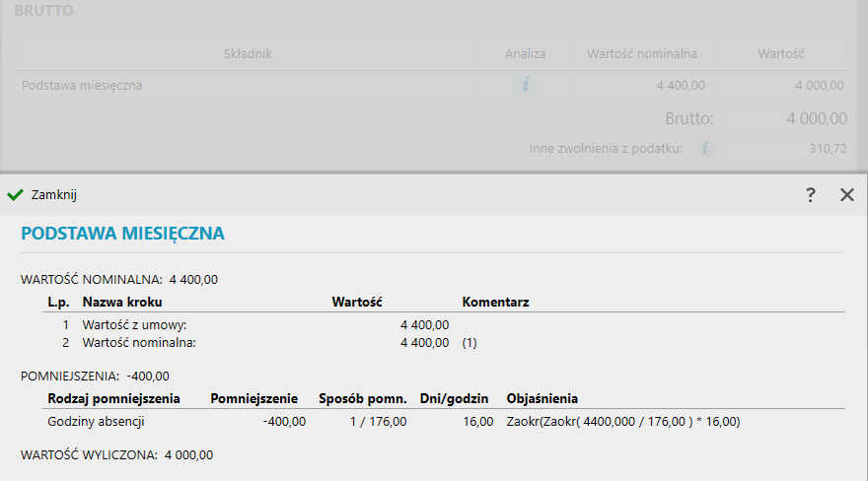Click the info icon in the Podstawa miesięczna row
Screen dimensions: 868x481
(526, 85)
